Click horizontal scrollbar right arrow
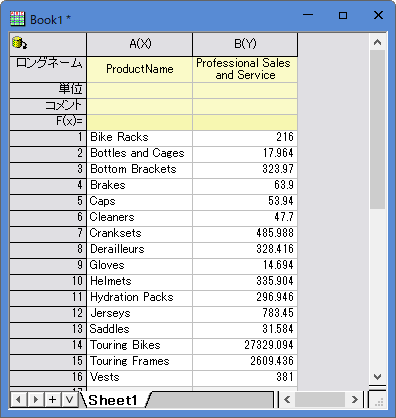 pyautogui.click(x=355, y=399)
